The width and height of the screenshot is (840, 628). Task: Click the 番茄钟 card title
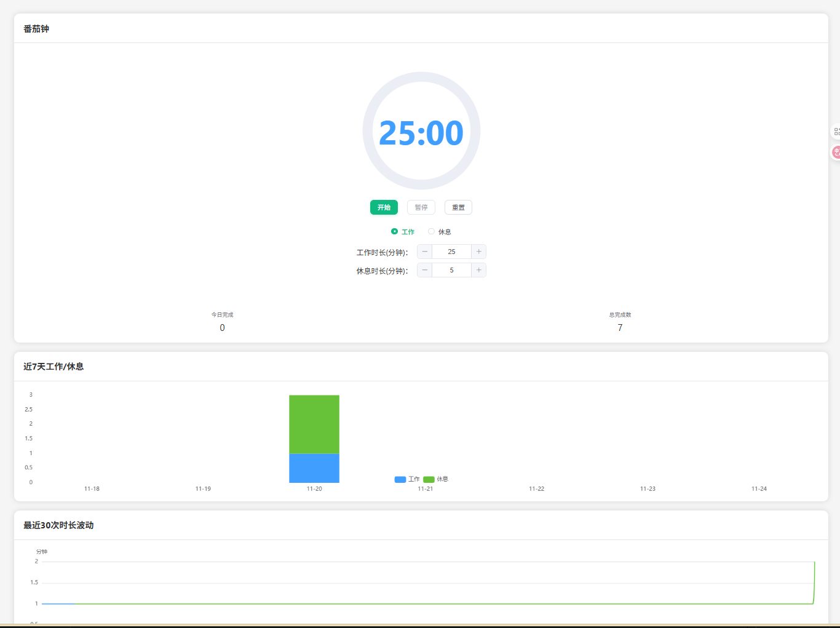36,29
